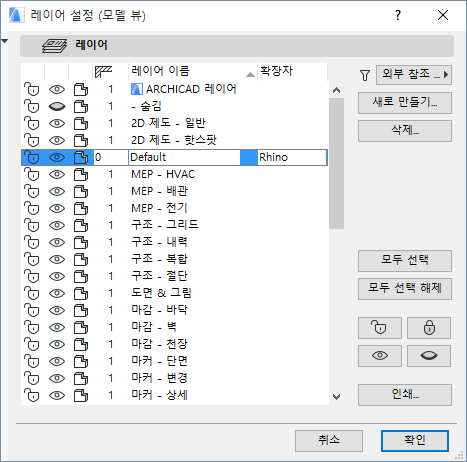Click the show selected layers eye button
Viewport: 467px width, 462px height.
click(x=380, y=356)
